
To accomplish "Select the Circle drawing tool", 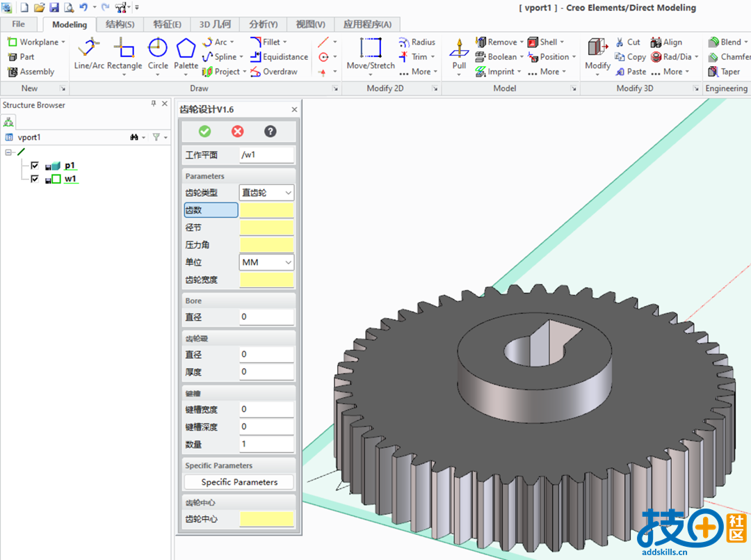I will point(158,53).
